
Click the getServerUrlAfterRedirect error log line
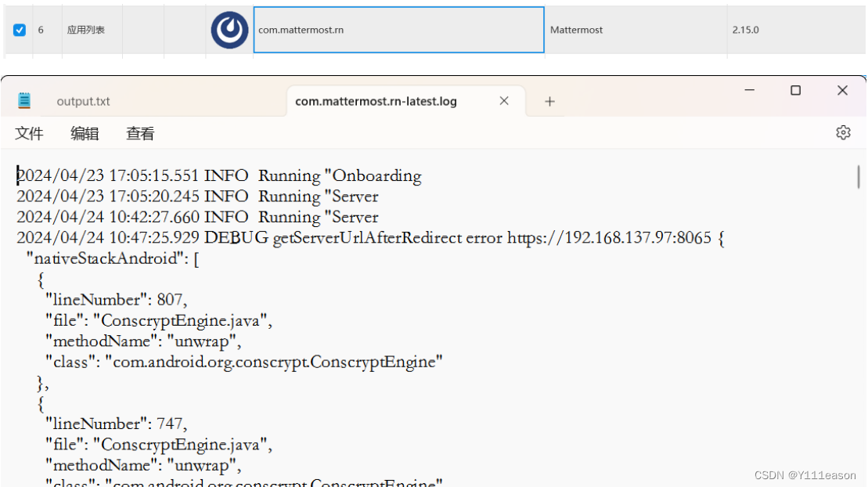[370, 238]
